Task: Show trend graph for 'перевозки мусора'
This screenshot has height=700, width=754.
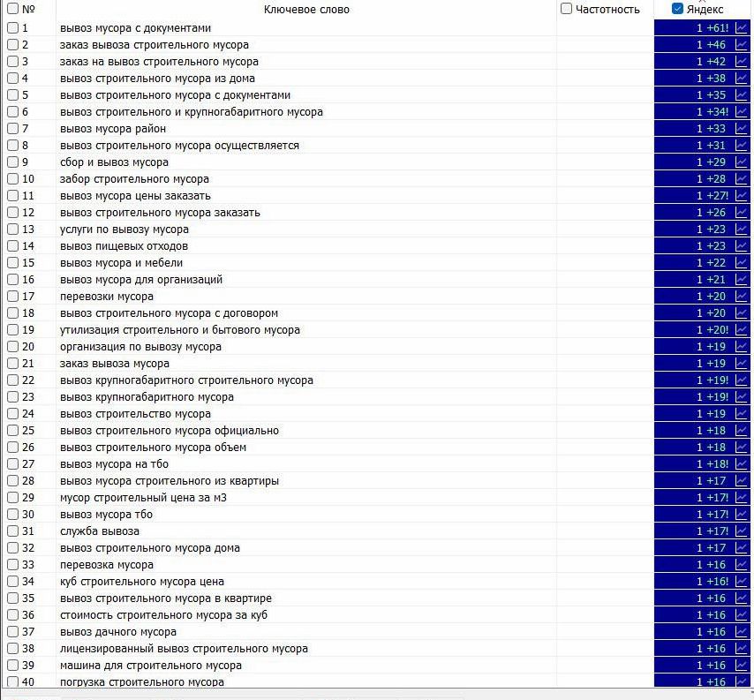Action: click(742, 297)
